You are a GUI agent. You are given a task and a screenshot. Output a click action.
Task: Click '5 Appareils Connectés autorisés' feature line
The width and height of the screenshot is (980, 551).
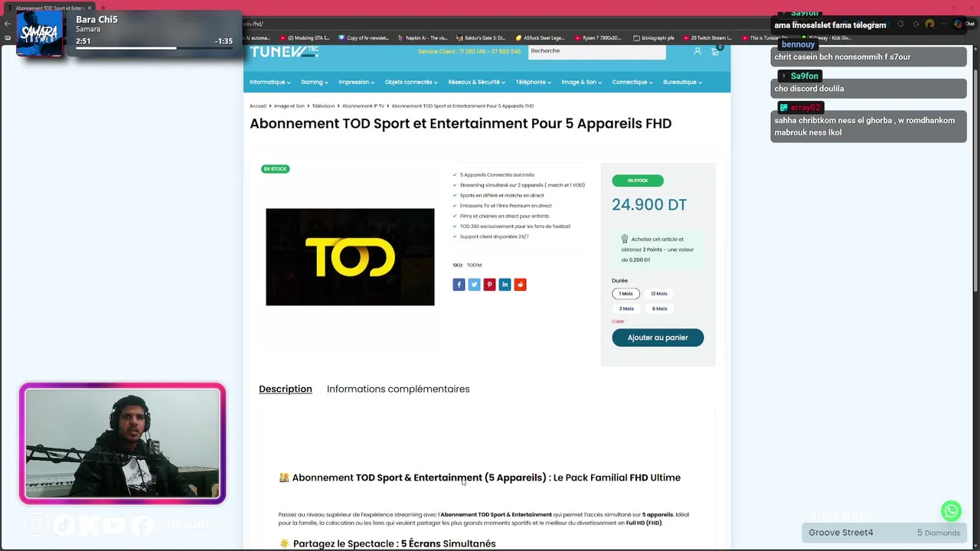pyautogui.click(x=497, y=174)
